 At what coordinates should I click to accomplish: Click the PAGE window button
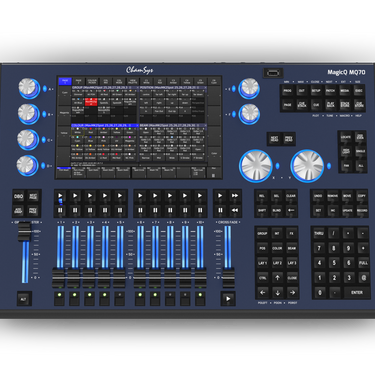287,105
